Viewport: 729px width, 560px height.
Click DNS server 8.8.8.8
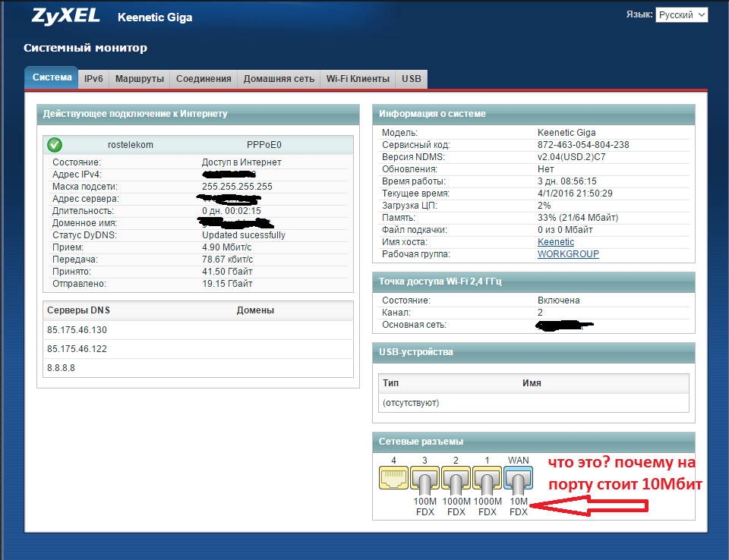tap(61, 368)
